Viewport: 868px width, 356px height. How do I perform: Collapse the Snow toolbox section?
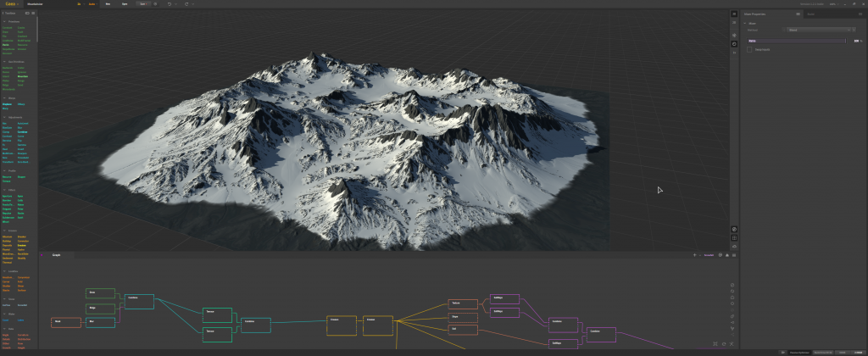(4, 299)
